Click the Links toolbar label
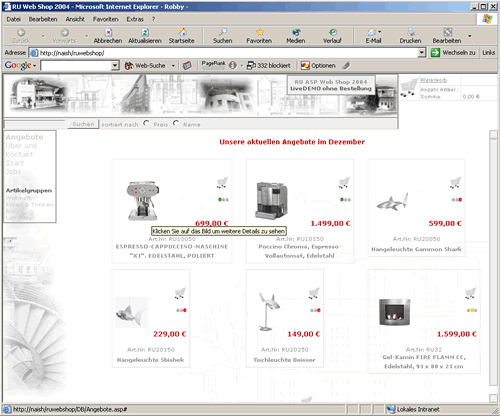Image resolution: width=500 pixels, height=416 pixels. (489, 53)
